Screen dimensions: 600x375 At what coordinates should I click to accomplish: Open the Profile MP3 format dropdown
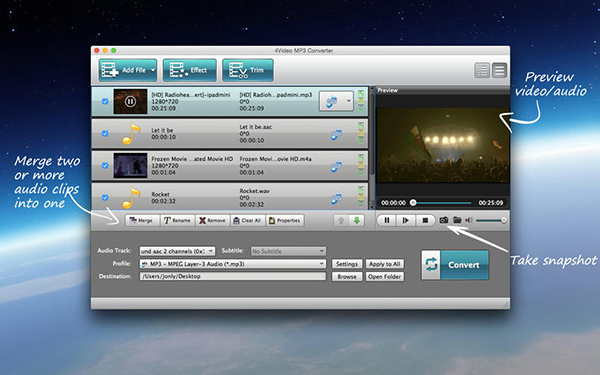click(x=233, y=264)
